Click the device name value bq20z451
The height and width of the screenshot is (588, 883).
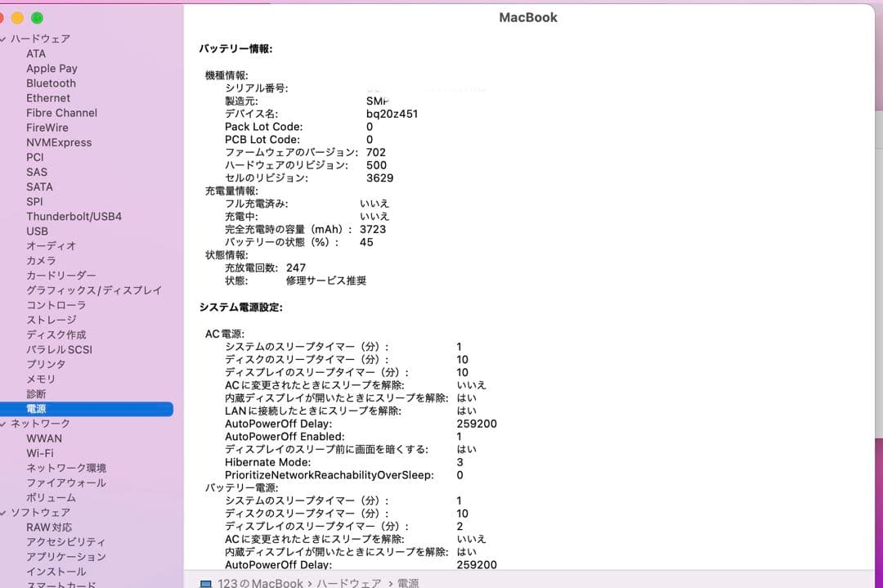pos(392,114)
